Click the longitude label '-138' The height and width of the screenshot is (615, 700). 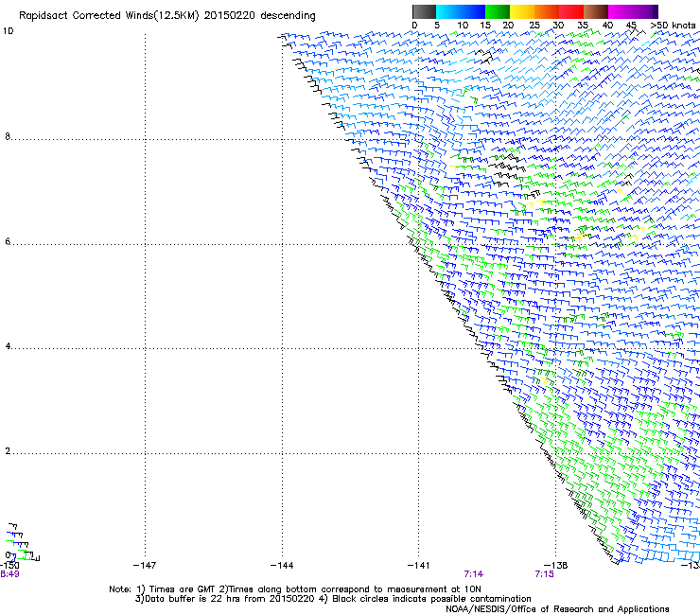click(556, 566)
